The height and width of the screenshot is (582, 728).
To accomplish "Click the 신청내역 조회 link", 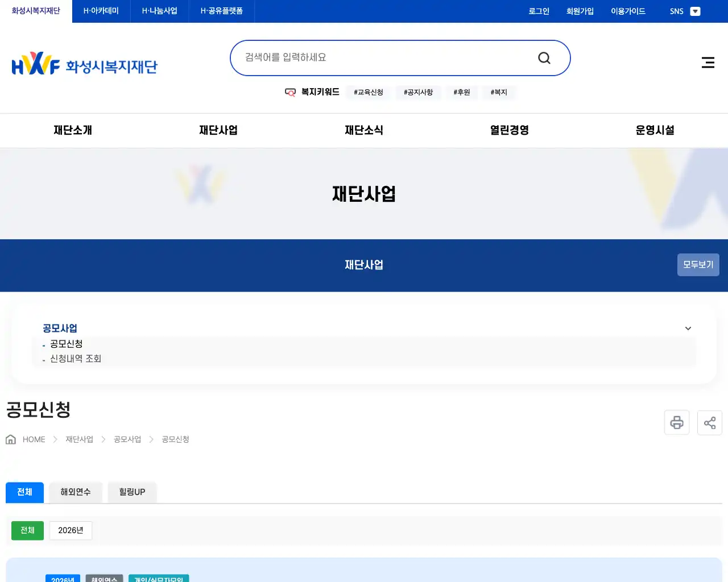I will point(75,358).
